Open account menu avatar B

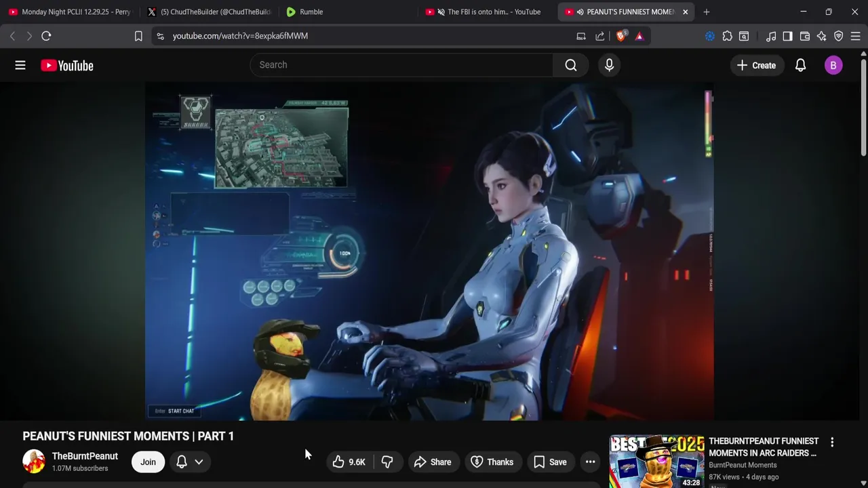833,65
